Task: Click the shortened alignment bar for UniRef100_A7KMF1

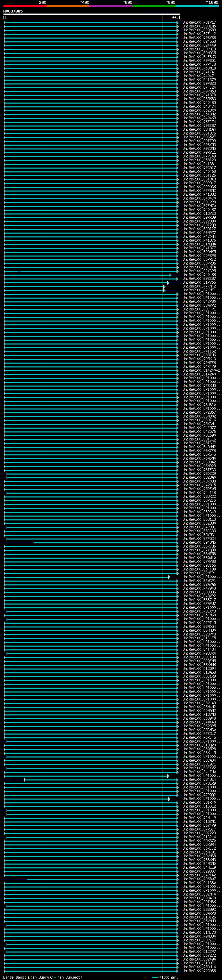Action: tap(84, 290)
